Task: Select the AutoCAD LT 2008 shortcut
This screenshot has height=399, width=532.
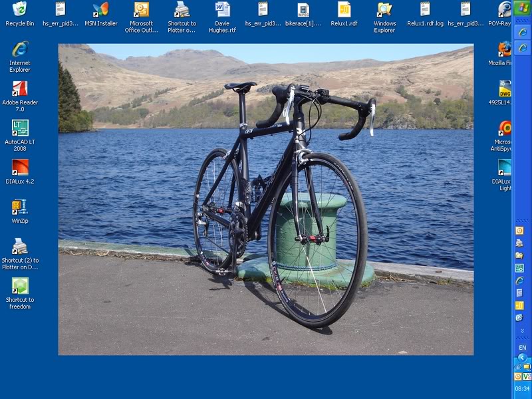Action: tap(20, 128)
